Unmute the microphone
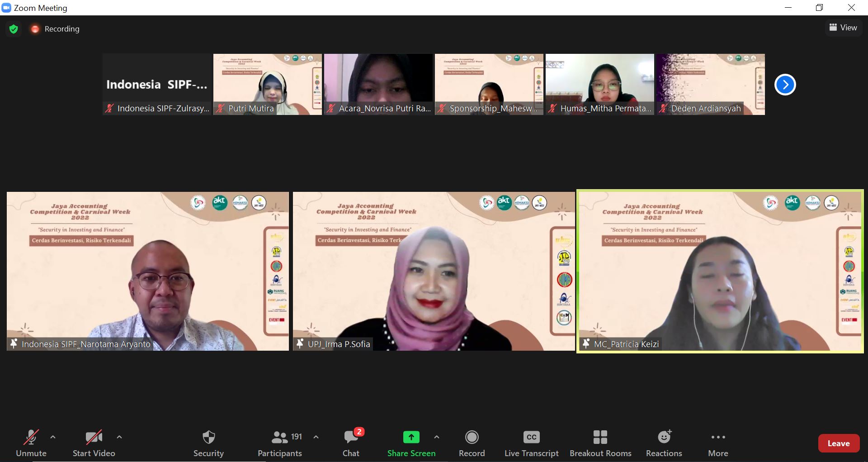This screenshot has width=868, height=462. (x=31, y=443)
